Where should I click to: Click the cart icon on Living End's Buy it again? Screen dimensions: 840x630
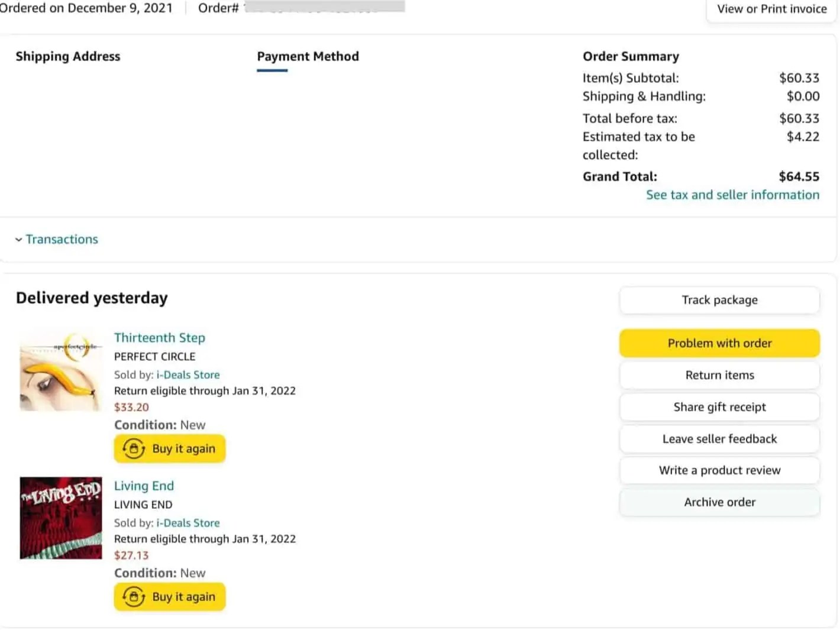click(134, 597)
